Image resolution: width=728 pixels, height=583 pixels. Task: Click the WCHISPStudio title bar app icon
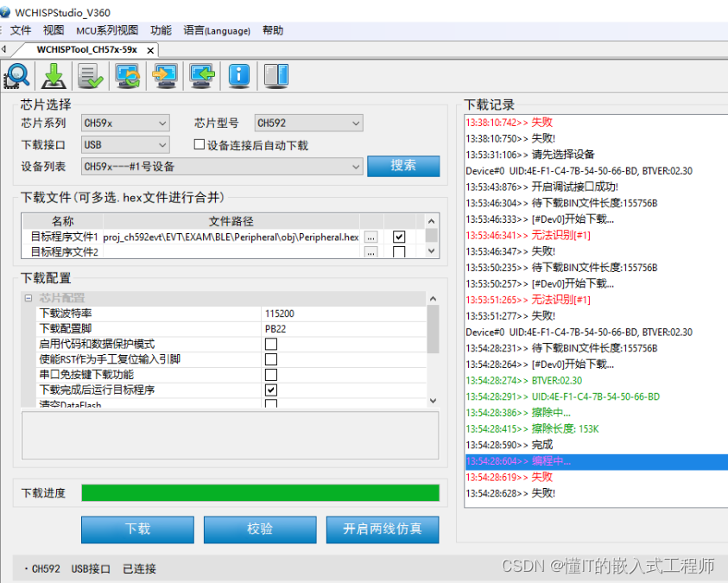(x=5, y=12)
